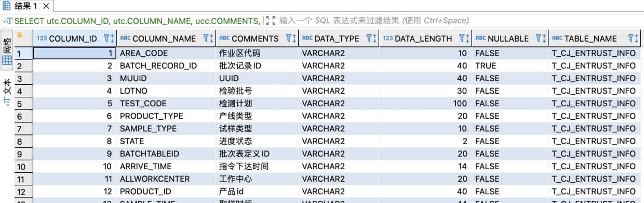Screen dimensions: 644x203
Task: Select the COLUMN_NAME header label
Action: (x=164, y=39)
